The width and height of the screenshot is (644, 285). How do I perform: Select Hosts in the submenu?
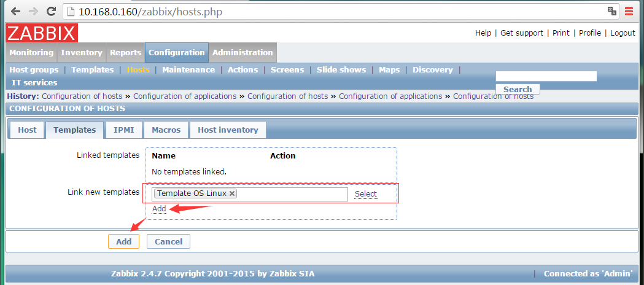(138, 70)
